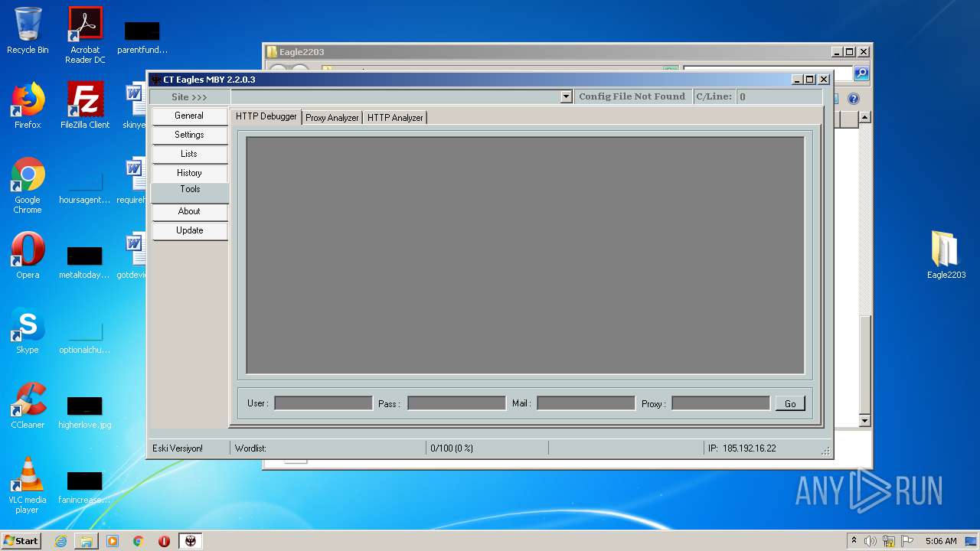Open Windows Media Player taskbar icon
The height and width of the screenshot is (551, 980).
(x=113, y=541)
